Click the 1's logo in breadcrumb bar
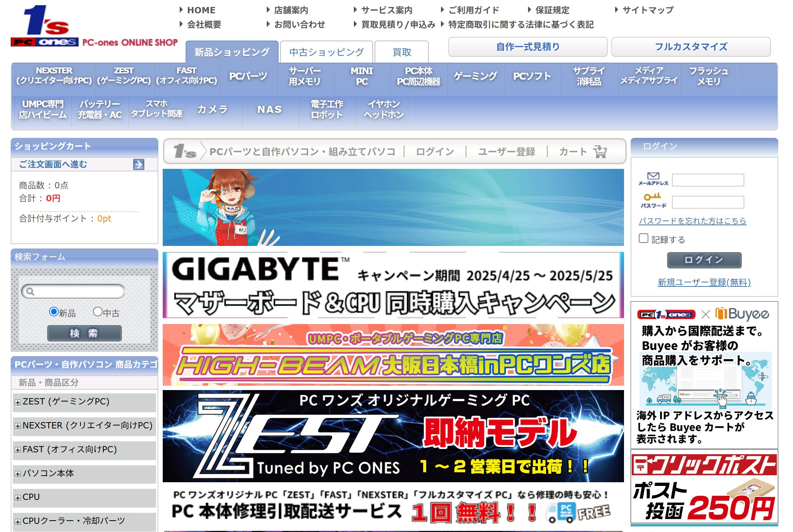 (185, 152)
